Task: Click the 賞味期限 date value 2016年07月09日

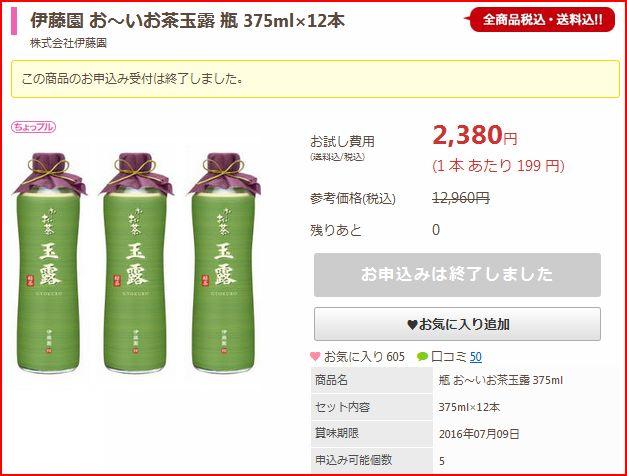Action: pos(479,434)
